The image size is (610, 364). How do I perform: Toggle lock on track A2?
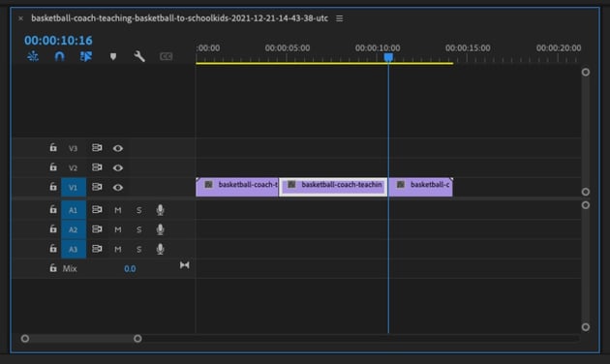53,229
